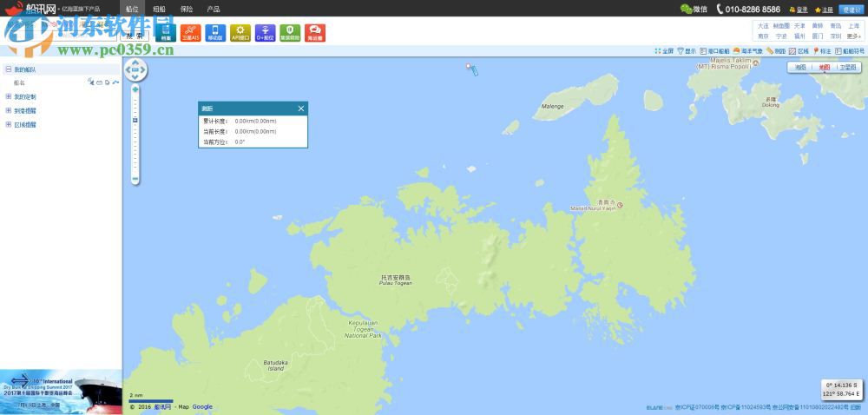This screenshot has height=415, width=868.
Task: Select the 地图 map type
Action: pyautogui.click(x=825, y=67)
